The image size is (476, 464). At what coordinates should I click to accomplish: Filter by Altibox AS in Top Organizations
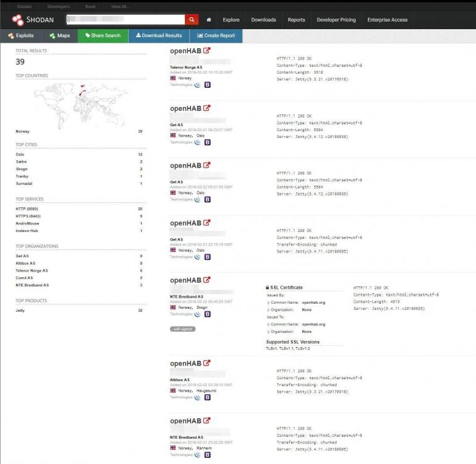(25, 263)
